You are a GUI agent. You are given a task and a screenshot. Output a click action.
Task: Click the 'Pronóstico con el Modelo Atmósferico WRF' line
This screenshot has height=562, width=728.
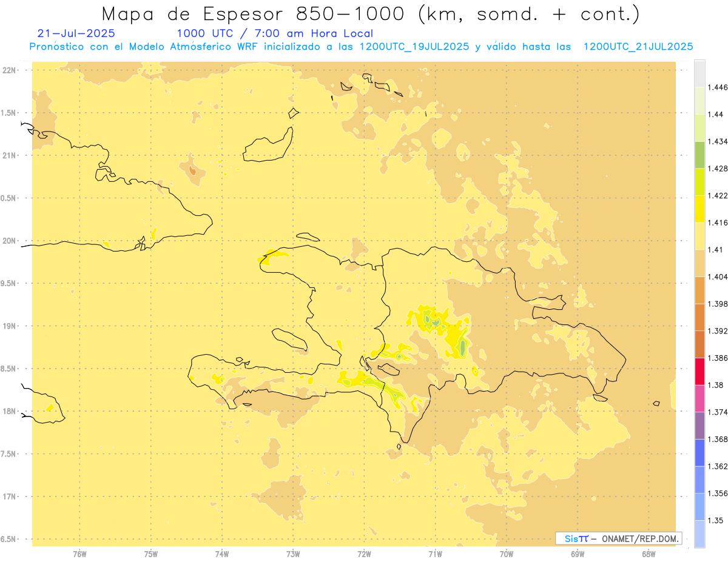[x=362, y=47]
